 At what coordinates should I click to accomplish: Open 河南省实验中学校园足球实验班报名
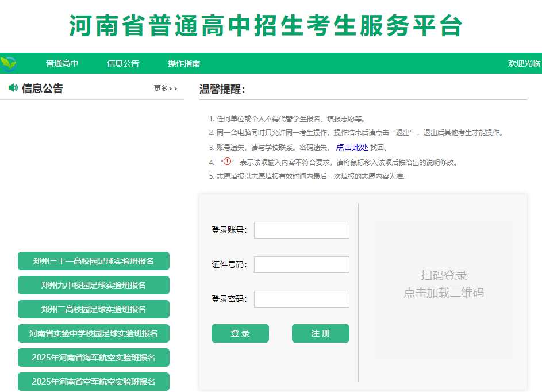94,333
